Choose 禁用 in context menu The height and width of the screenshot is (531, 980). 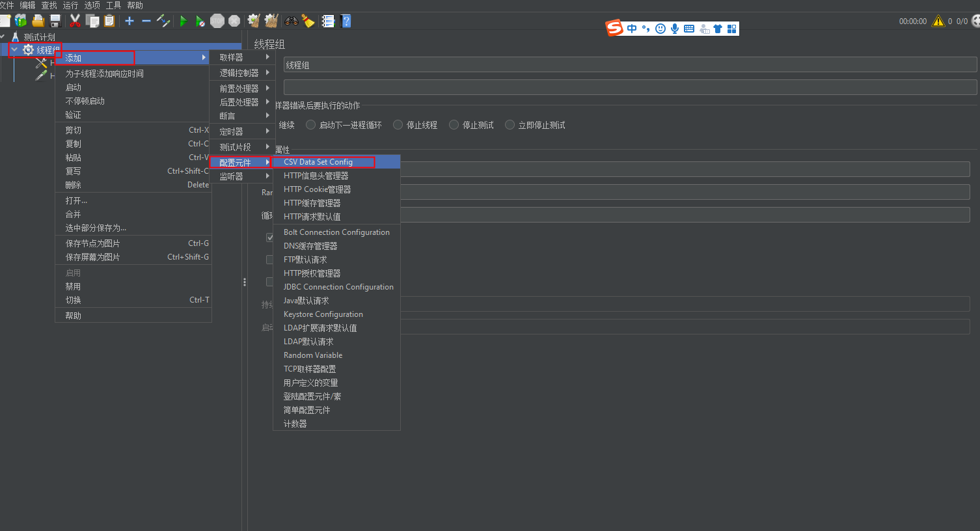(133, 286)
